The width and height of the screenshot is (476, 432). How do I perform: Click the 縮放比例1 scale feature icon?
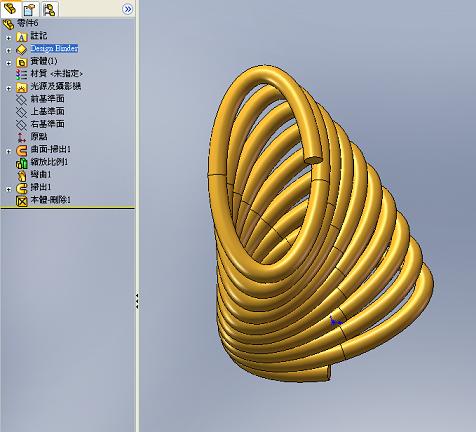click(22, 163)
